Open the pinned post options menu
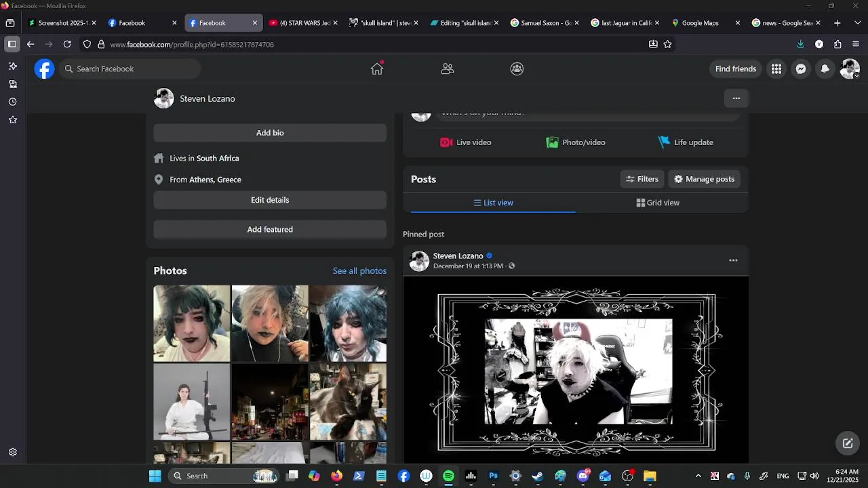This screenshot has height=488, width=868. tap(733, 260)
